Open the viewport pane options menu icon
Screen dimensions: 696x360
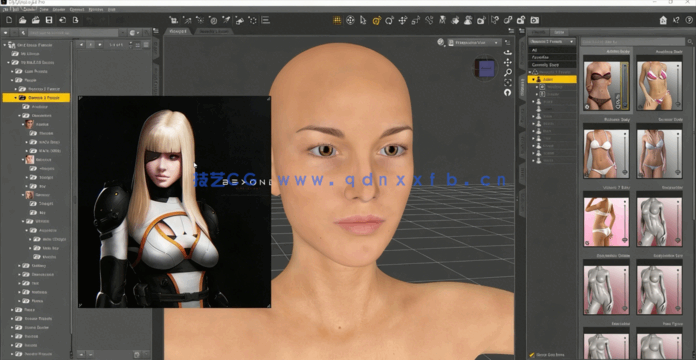[511, 31]
